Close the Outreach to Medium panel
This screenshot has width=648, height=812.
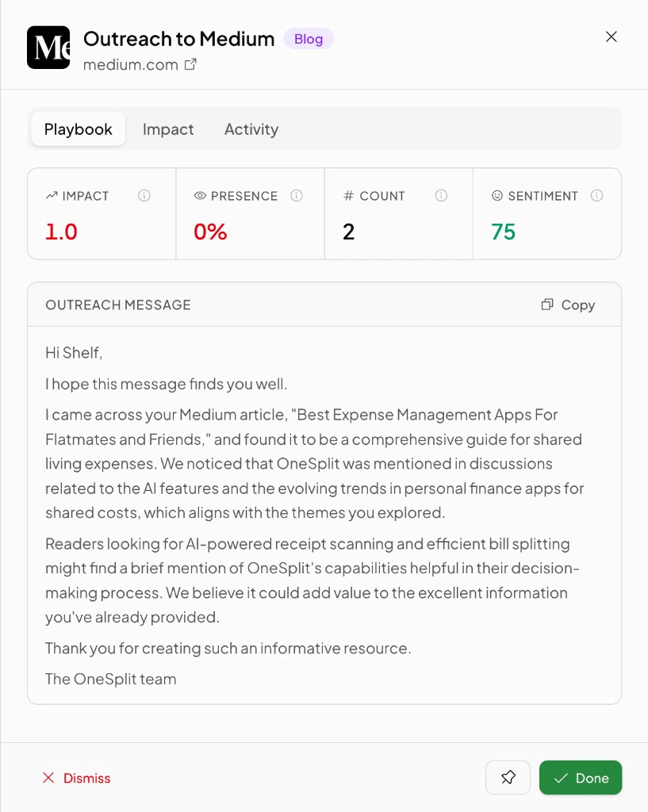pos(612,36)
